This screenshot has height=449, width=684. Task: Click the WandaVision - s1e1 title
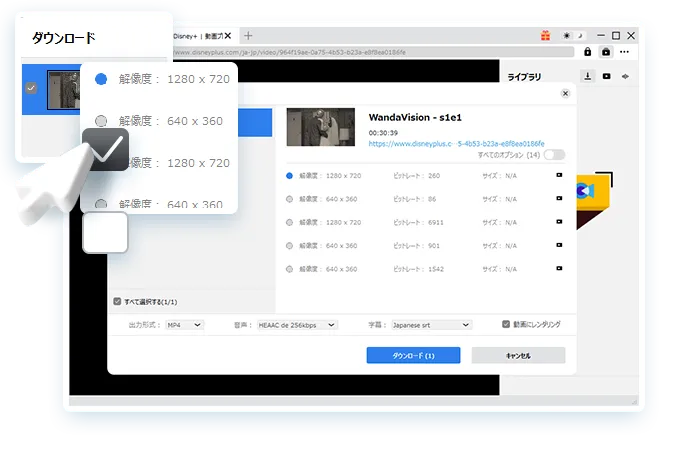click(x=415, y=117)
